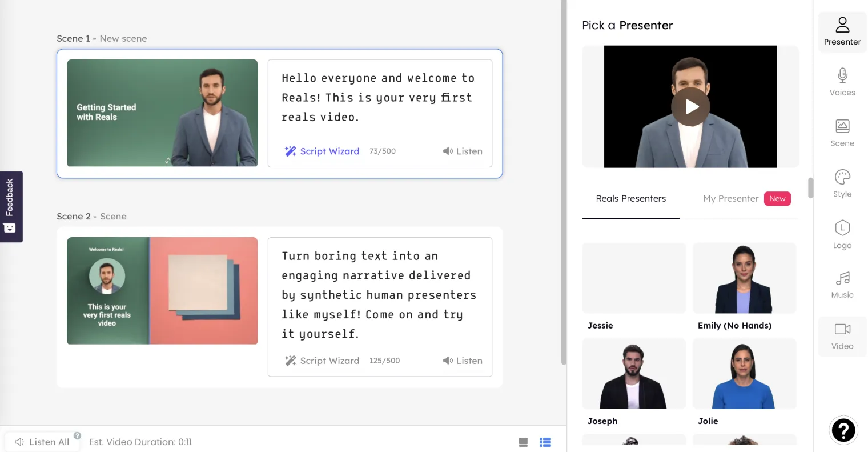Switch to list view layout
Image resolution: width=868 pixels, height=452 pixels.
point(545,442)
